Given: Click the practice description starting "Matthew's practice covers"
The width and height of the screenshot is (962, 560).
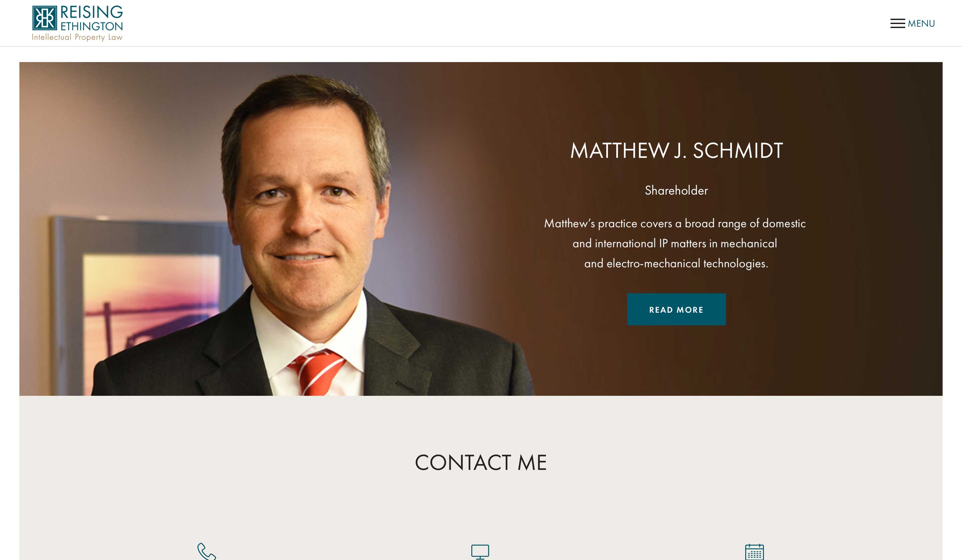Looking at the screenshot, I should point(675,243).
